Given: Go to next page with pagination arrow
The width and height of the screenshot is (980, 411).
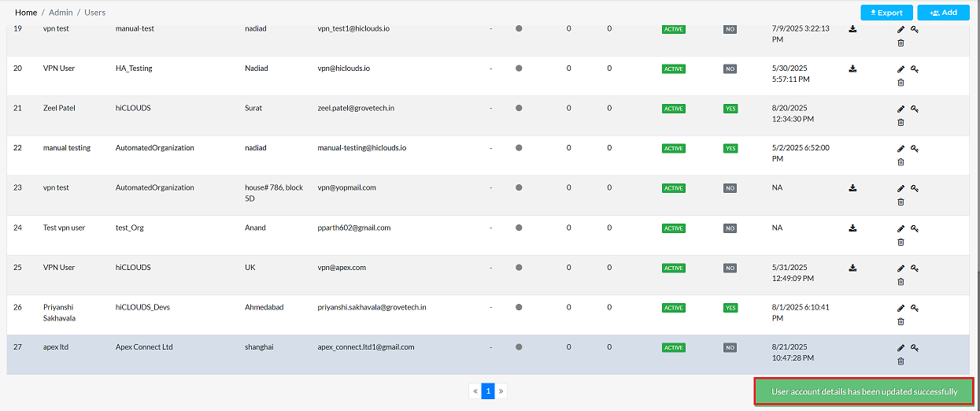Looking at the screenshot, I should 501,391.
